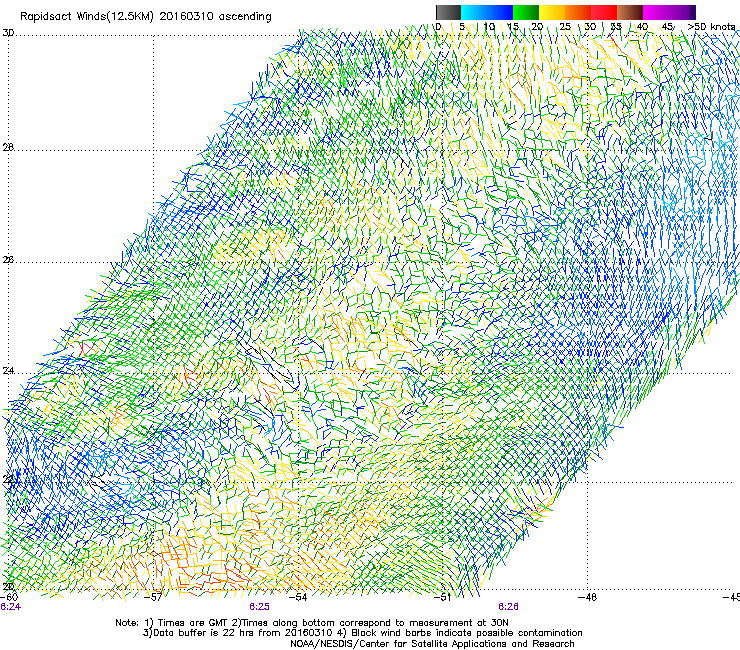Click the '40' legend scale label
740x650 pixels.
(x=642, y=27)
